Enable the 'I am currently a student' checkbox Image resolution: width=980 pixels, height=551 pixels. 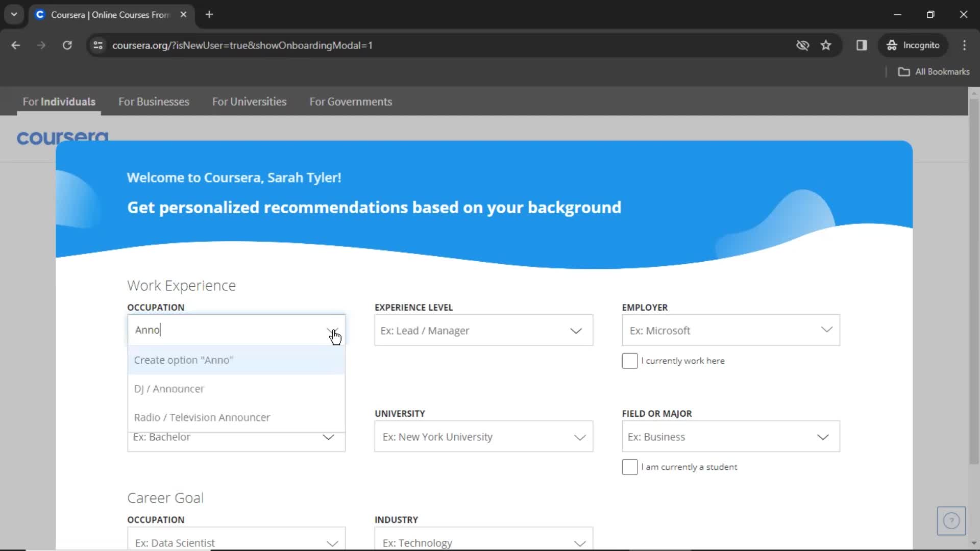[629, 467]
